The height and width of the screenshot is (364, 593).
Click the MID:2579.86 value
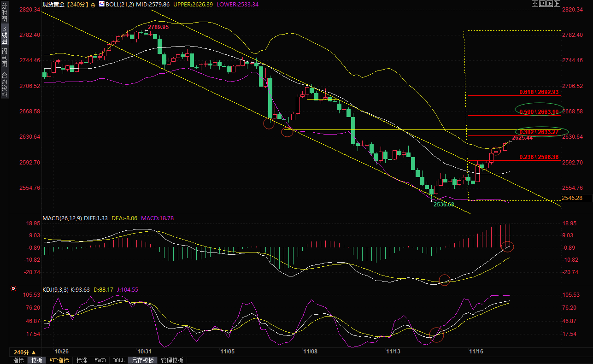(x=153, y=4)
